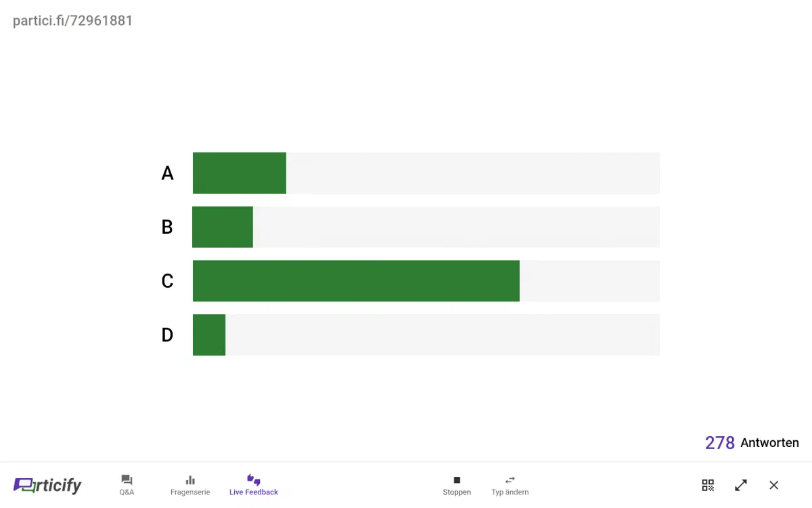Click Typ ändern swap icon
The width and height of the screenshot is (812, 508).
510,480
